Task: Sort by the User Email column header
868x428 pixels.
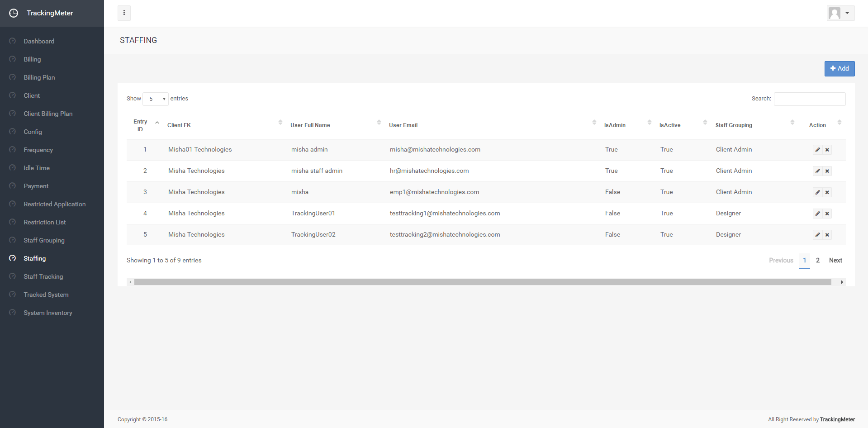Action: point(403,125)
